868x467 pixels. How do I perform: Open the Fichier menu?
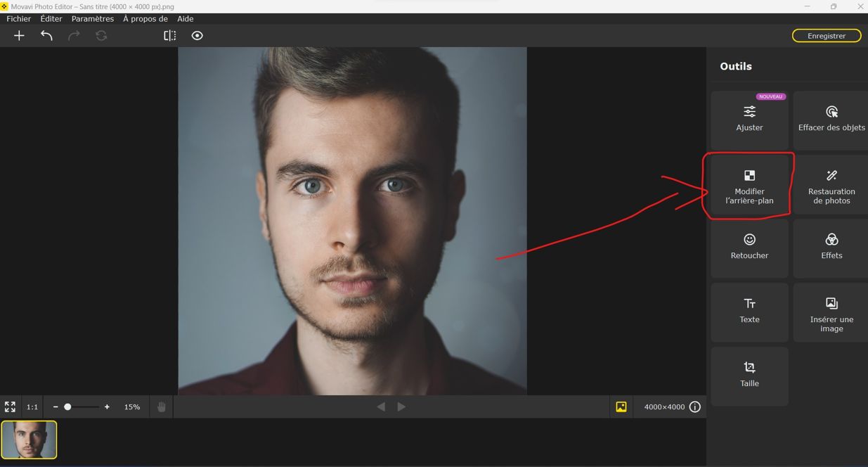(18, 18)
